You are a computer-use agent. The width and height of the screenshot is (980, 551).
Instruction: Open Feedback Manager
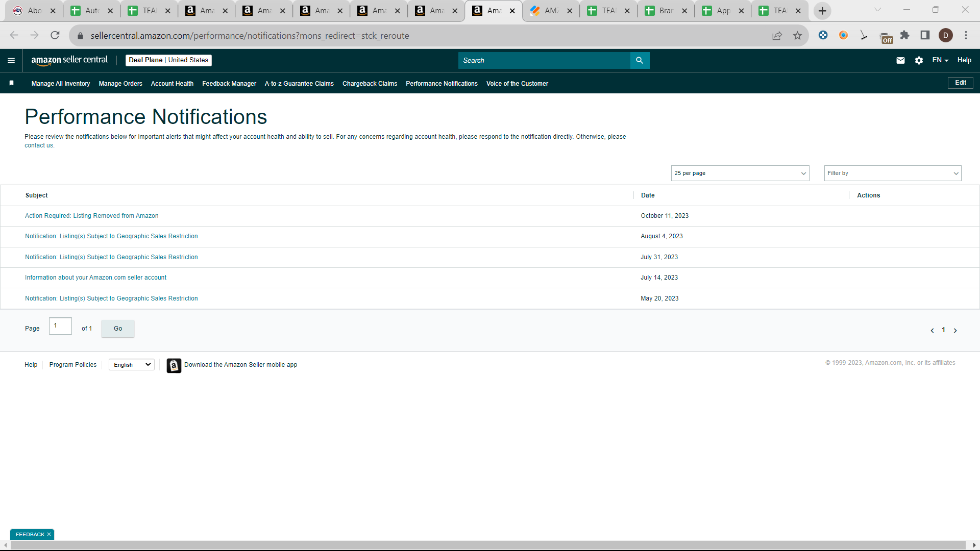229,84
